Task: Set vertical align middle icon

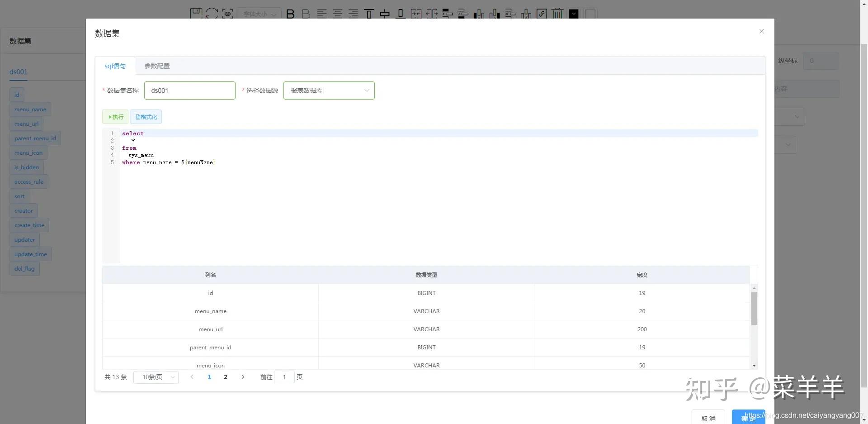Action: 385,14
